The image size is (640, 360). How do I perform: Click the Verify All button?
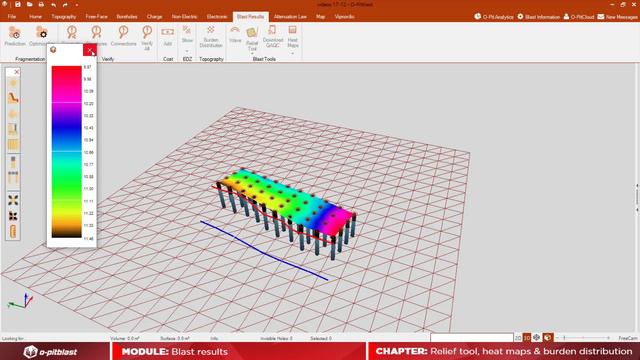[147, 38]
